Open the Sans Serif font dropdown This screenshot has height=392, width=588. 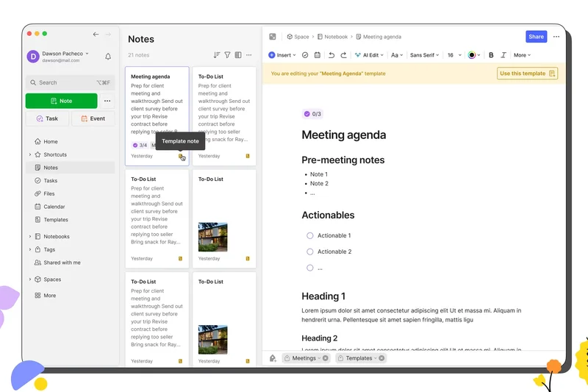pyautogui.click(x=425, y=55)
